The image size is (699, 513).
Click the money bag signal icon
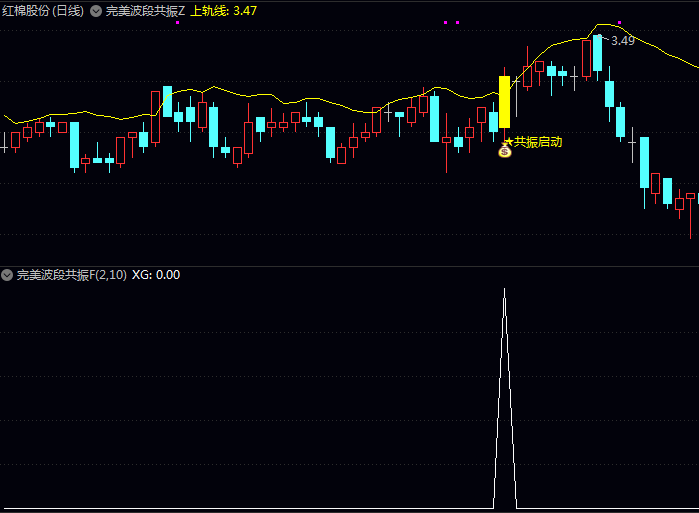click(x=505, y=152)
